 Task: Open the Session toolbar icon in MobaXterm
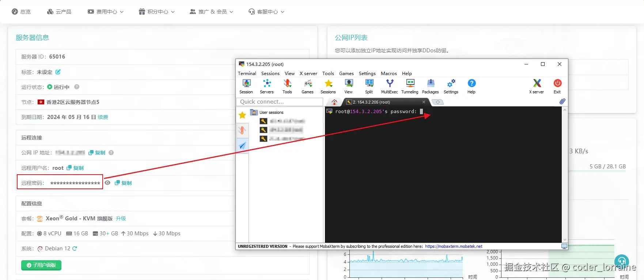246,86
